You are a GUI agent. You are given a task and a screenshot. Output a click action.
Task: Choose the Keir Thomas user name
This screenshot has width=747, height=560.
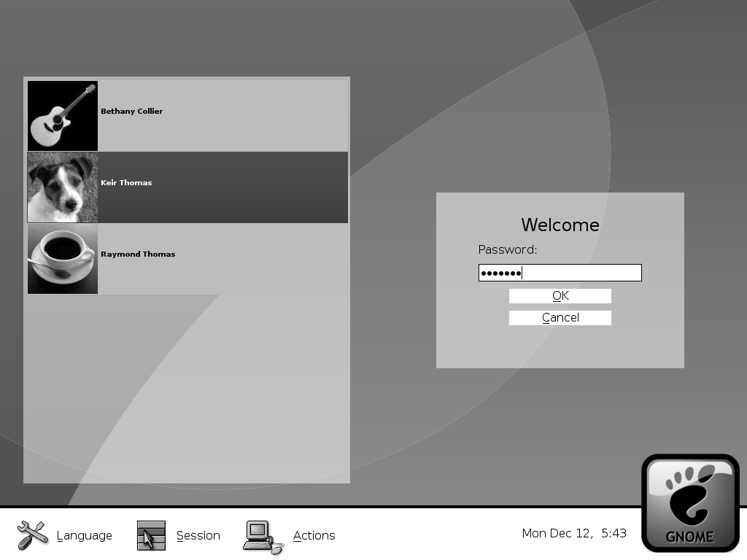(126, 183)
